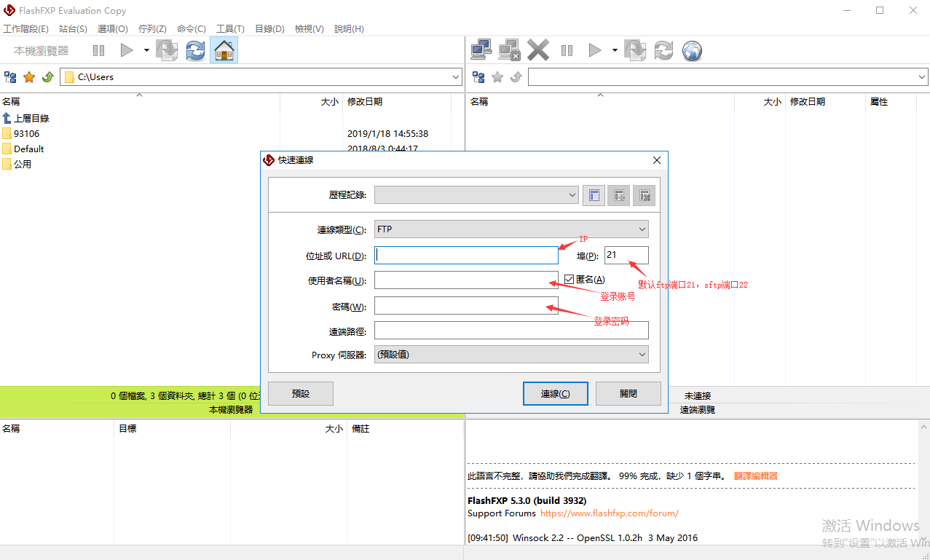Screen dimensions: 930x560
Task: Click the 埠 port field showing 21
Action: tap(626, 255)
